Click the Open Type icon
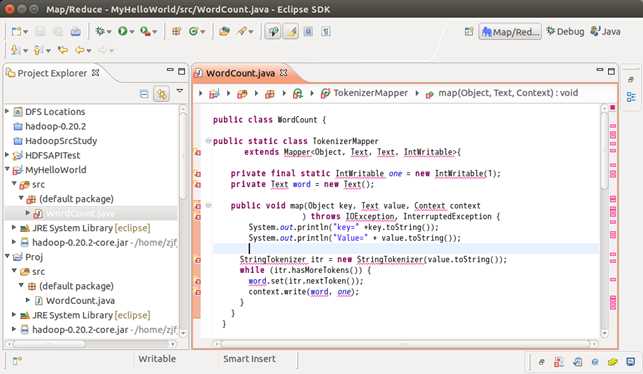 tap(224, 31)
